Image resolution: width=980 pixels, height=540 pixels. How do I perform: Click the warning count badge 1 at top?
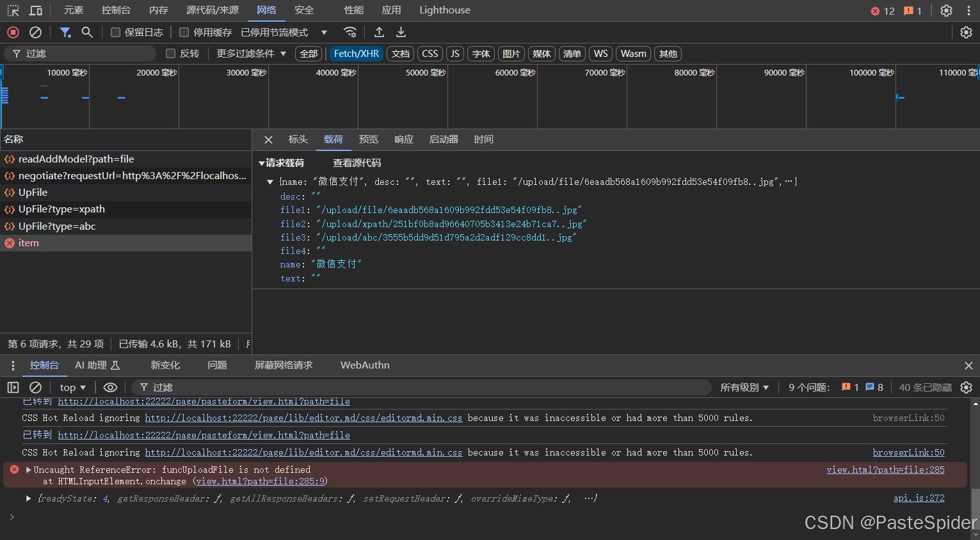tap(913, 11)
